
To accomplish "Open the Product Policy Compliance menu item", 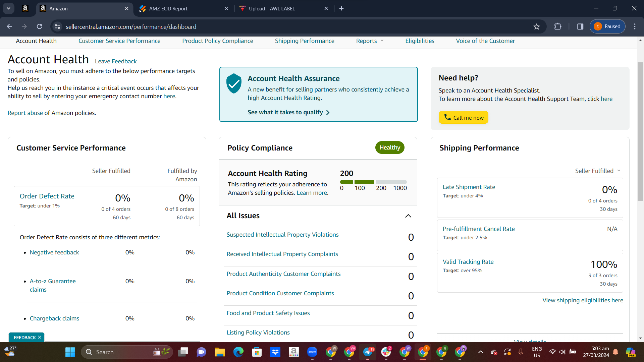I will [x=218, y=41].
